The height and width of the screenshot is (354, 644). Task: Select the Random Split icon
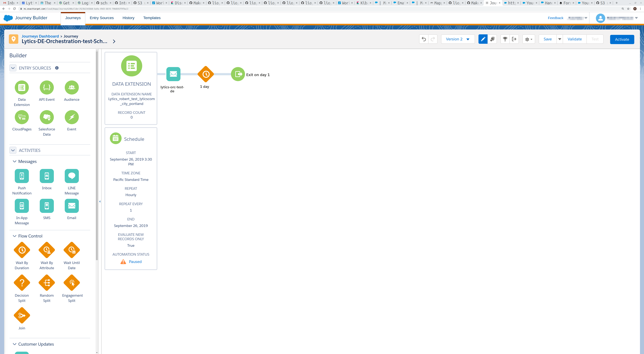[47, 282]
